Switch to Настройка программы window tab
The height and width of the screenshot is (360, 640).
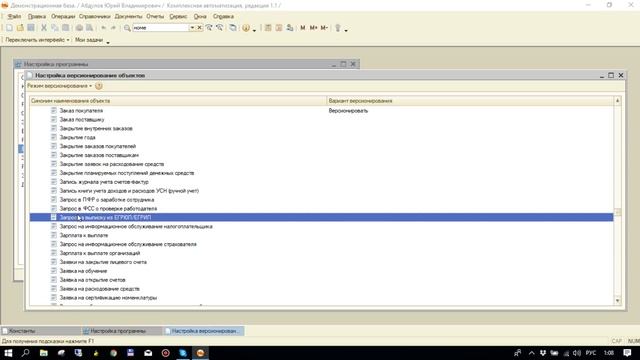click(122, 331)
